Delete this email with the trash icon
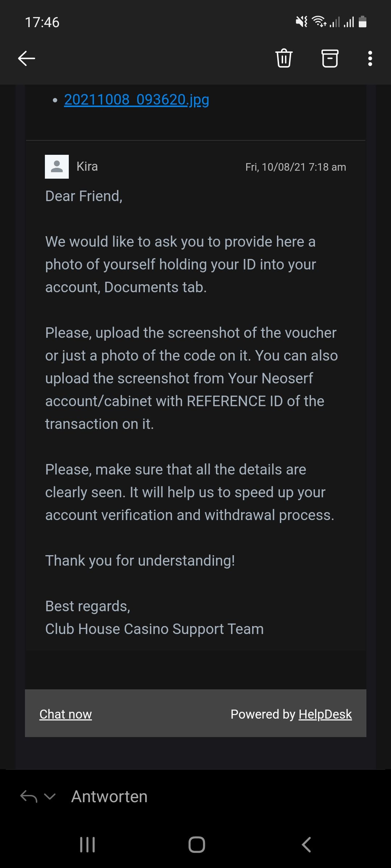The image size is (391, 868). (284, 58)
